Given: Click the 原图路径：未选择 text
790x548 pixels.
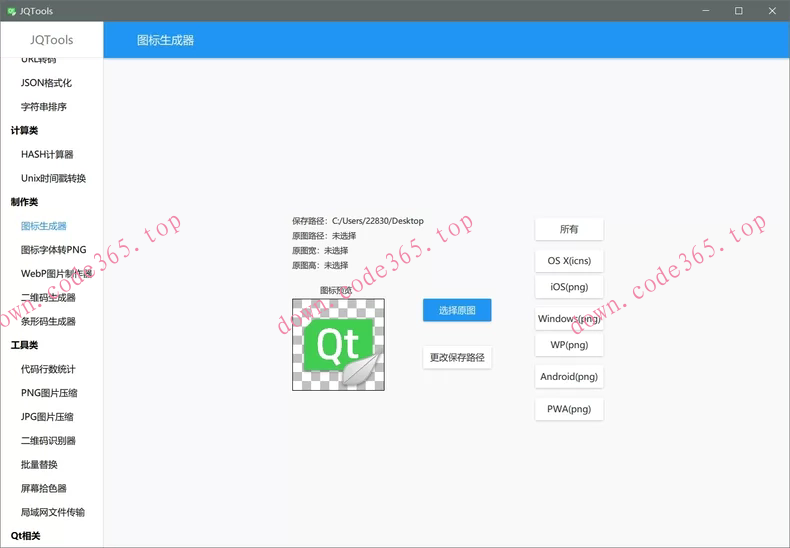Looking at the screenshot, I should [x=324, y=236].
